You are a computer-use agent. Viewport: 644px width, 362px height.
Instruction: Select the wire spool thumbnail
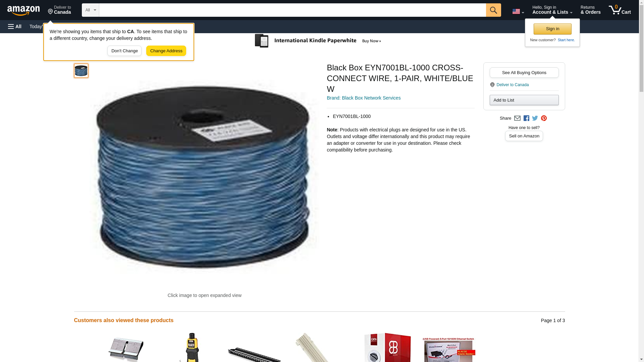click(x=81, y=71)
